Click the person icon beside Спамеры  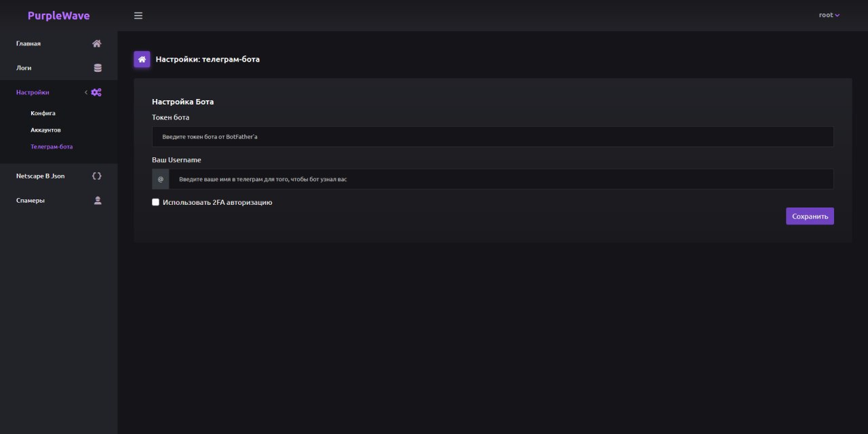(98, 200)
